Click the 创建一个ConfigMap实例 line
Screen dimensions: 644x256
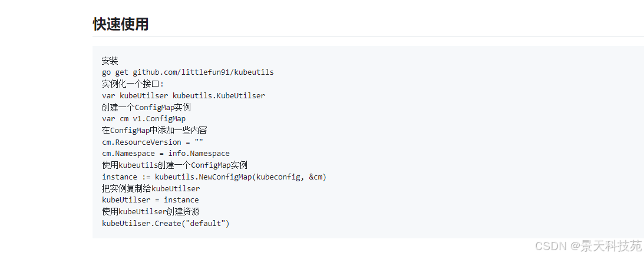point(146,108)
